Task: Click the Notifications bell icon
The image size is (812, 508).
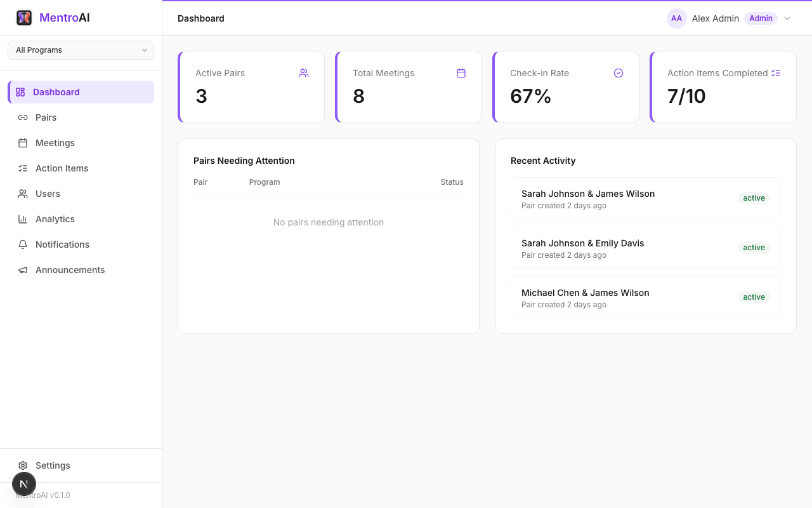Action: click(x=23, y=244)
